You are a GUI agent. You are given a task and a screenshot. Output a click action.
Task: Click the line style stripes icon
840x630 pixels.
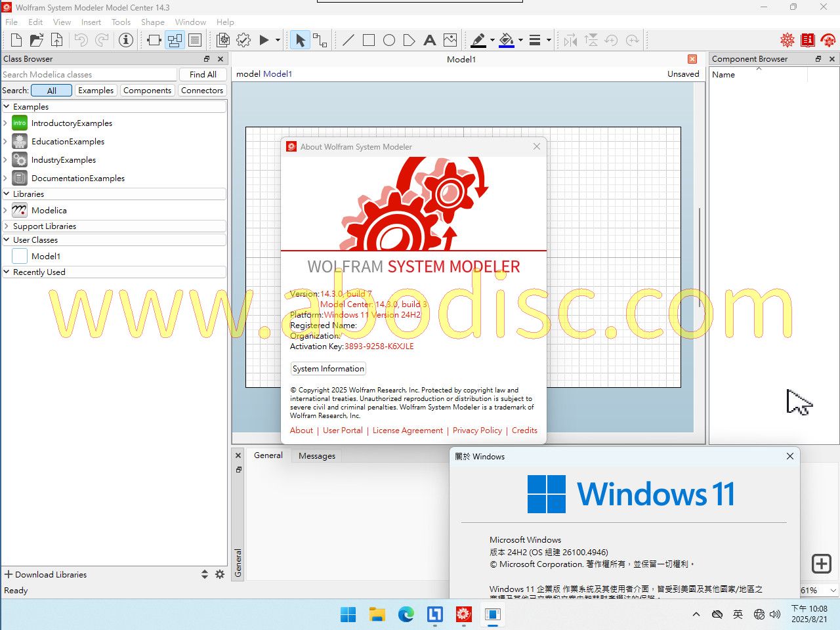535,40
